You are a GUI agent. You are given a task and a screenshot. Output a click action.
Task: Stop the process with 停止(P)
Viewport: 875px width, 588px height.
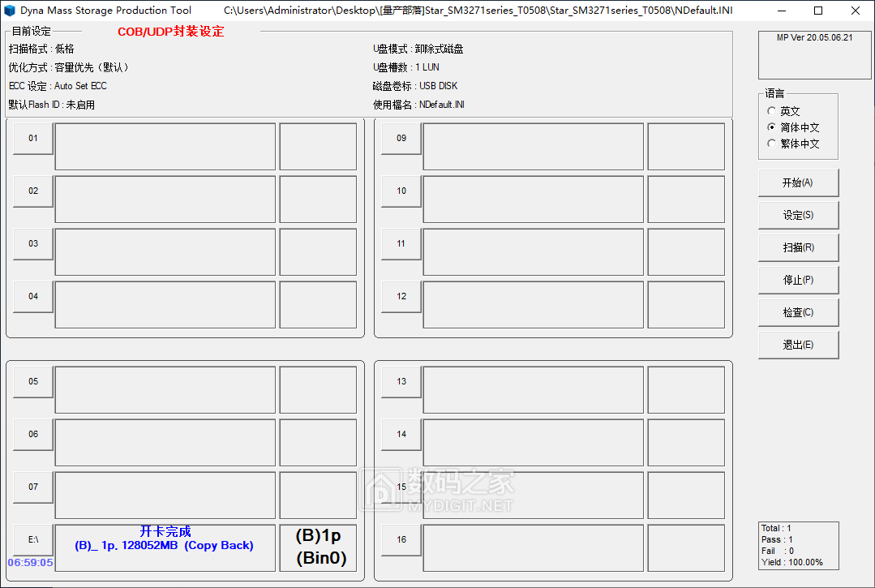798,280
